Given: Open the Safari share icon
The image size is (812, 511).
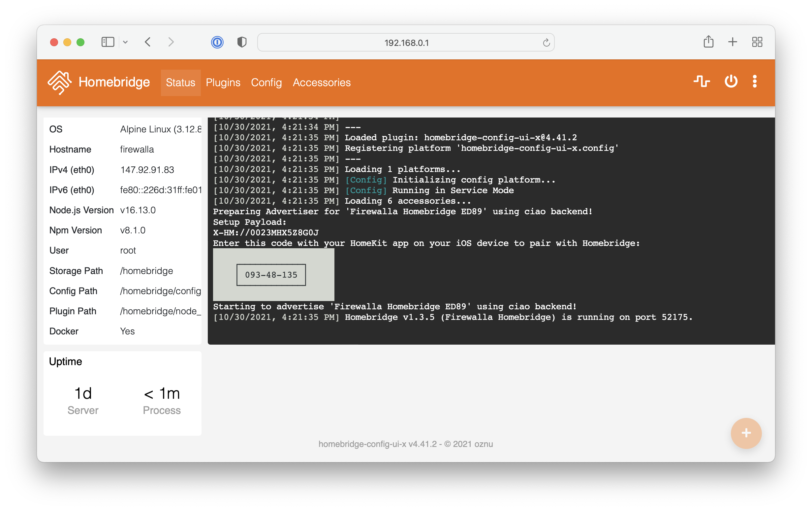Looking at the screenshot, I should tap(708, 42).
